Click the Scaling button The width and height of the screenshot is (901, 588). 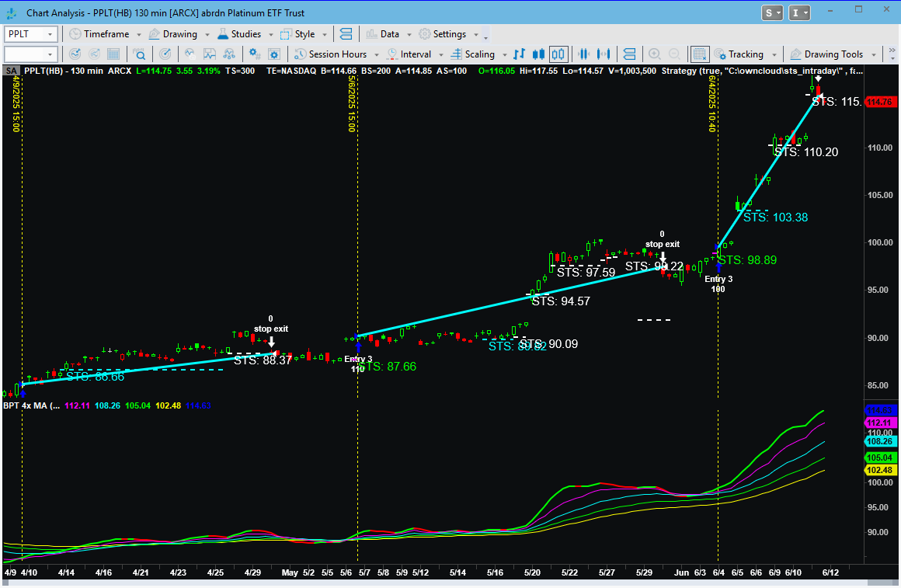coord(472,54)
